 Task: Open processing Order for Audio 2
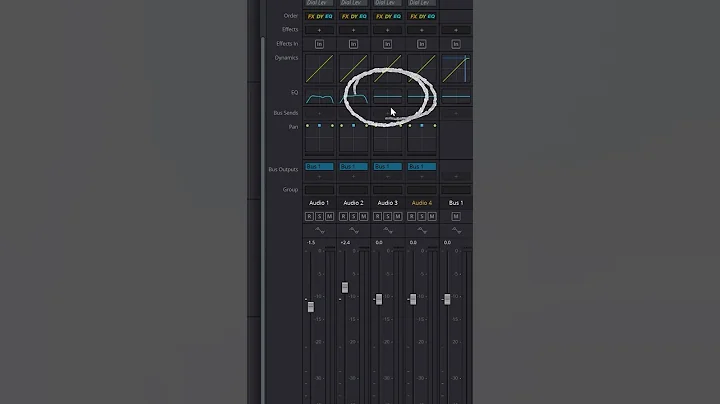point(354,16)
